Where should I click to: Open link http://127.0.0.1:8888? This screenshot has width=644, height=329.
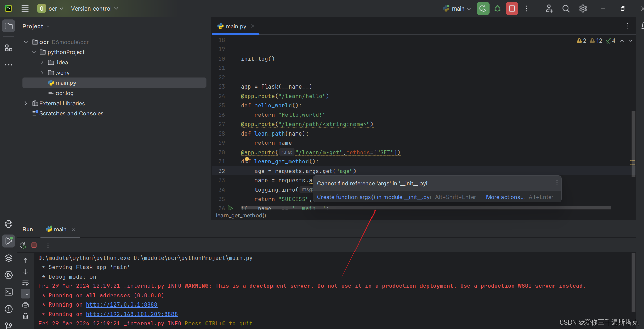point(121,304)
